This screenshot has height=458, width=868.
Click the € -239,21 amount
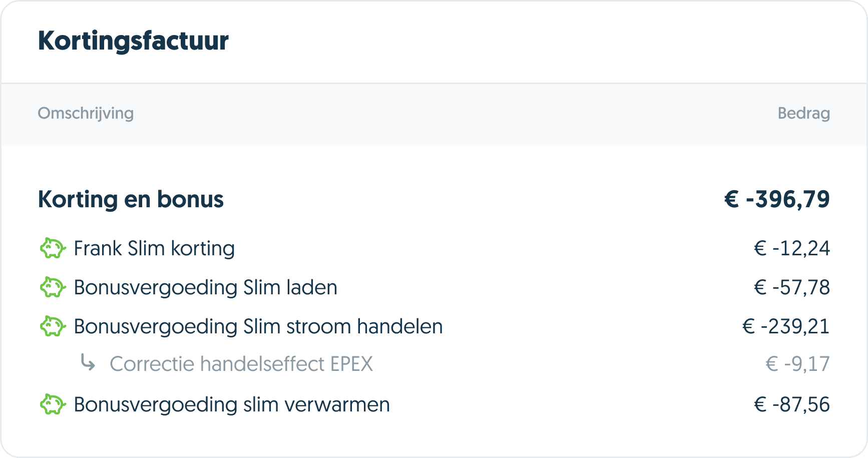786,326
